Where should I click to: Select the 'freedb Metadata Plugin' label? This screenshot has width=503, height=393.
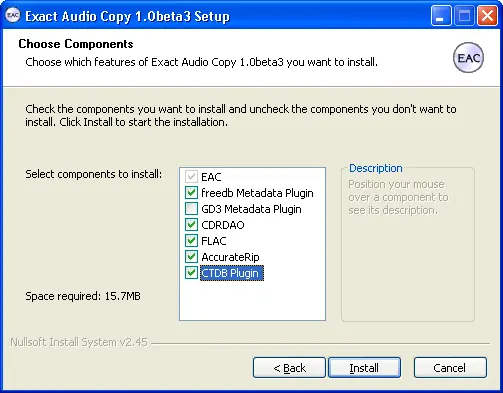[x=257, y=193]
